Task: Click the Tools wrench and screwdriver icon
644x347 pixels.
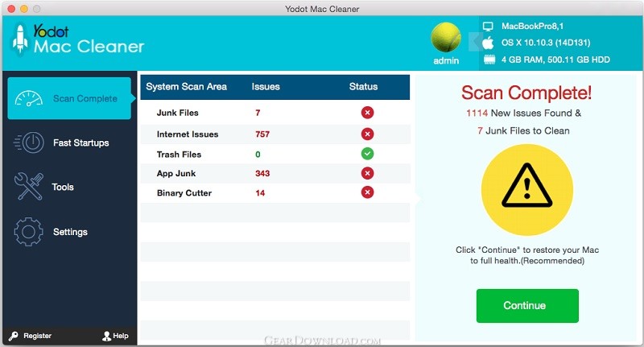Action: click(x=29, y=187)
